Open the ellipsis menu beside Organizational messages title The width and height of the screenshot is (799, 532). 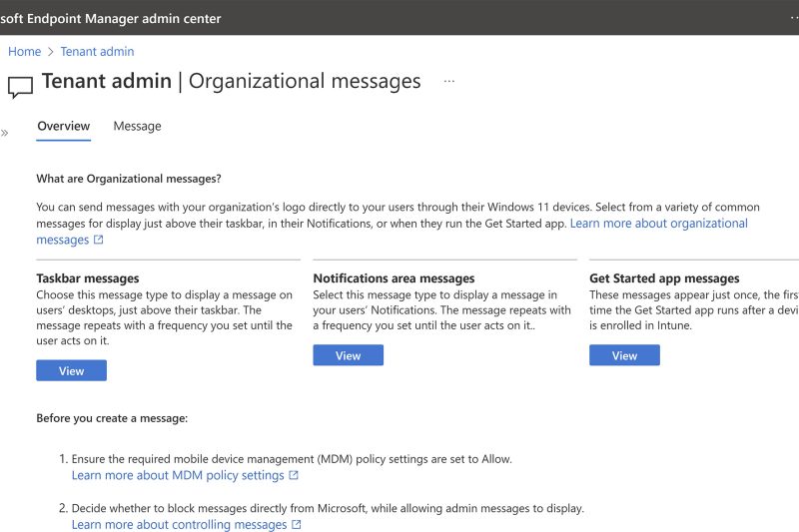(448, 81)
